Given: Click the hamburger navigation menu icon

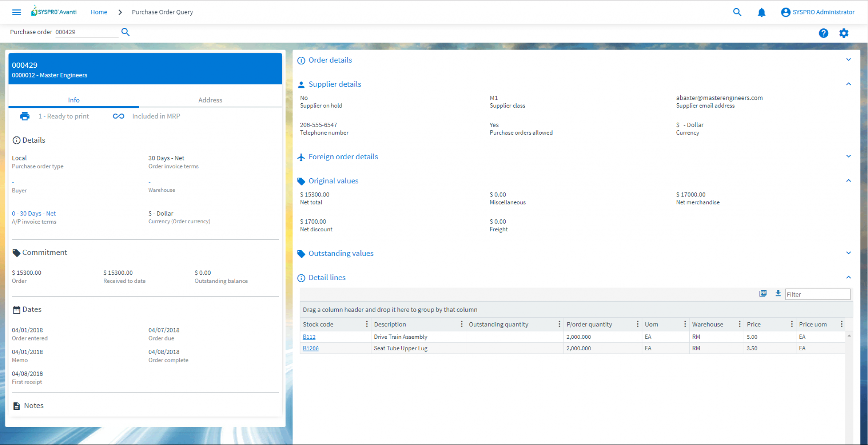Looking at the screenshot, I should pyautogui.click(x=16, y=12).
